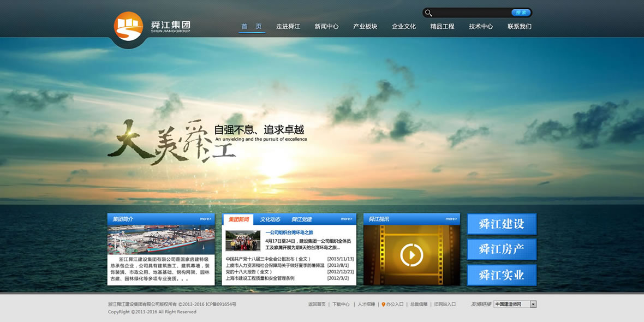Focus the search input field
This screenshot has width=644, height=322.
472,13
